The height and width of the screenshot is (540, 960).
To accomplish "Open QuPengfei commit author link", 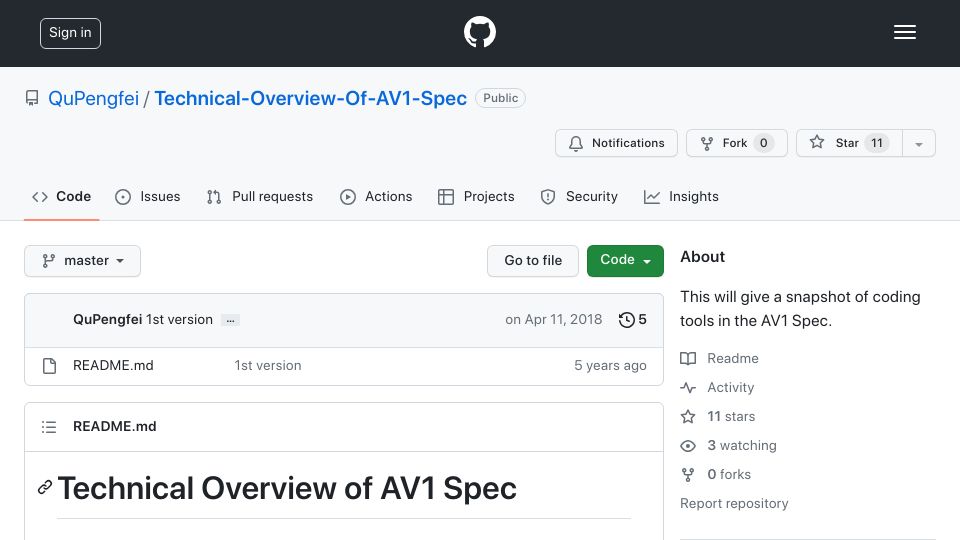I will tap(107, 320).
